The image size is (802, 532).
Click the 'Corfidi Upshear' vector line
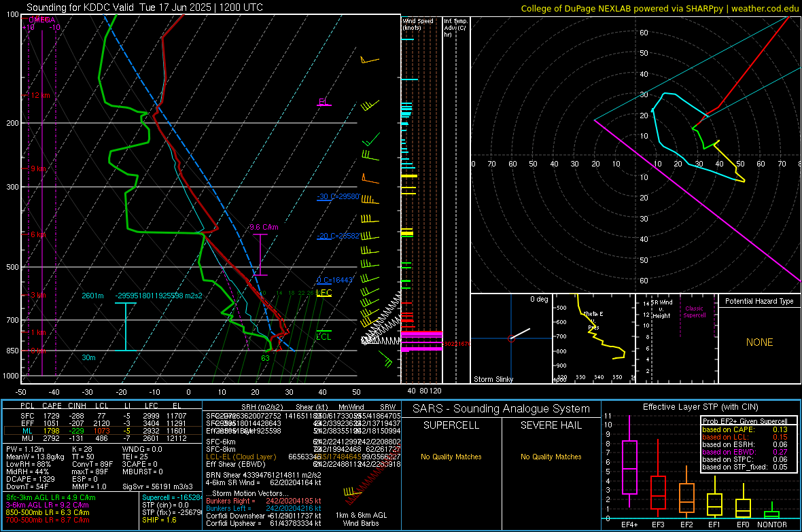click(264, 523)
